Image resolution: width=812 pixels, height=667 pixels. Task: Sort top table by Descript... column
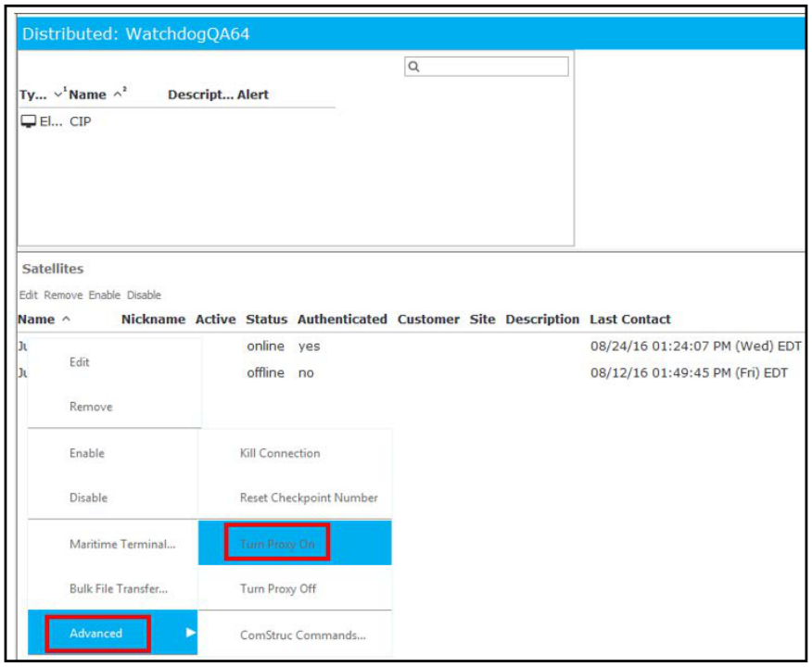tap(200, 94)
